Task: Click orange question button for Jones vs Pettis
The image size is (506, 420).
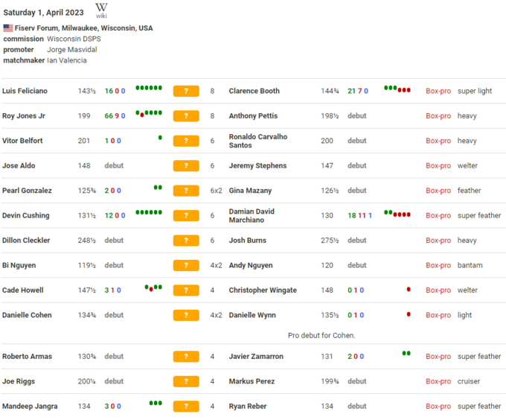Action: (x=186, y=116)
